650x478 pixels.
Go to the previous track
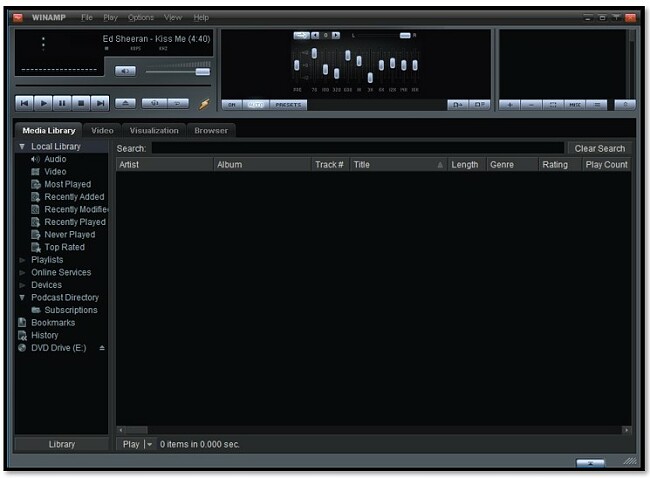point(24,103)
